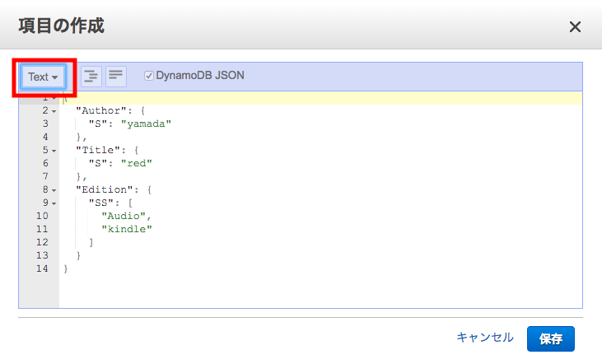Click the compact JSON icon
Screen dimensions: 602x364
(116, 76)
